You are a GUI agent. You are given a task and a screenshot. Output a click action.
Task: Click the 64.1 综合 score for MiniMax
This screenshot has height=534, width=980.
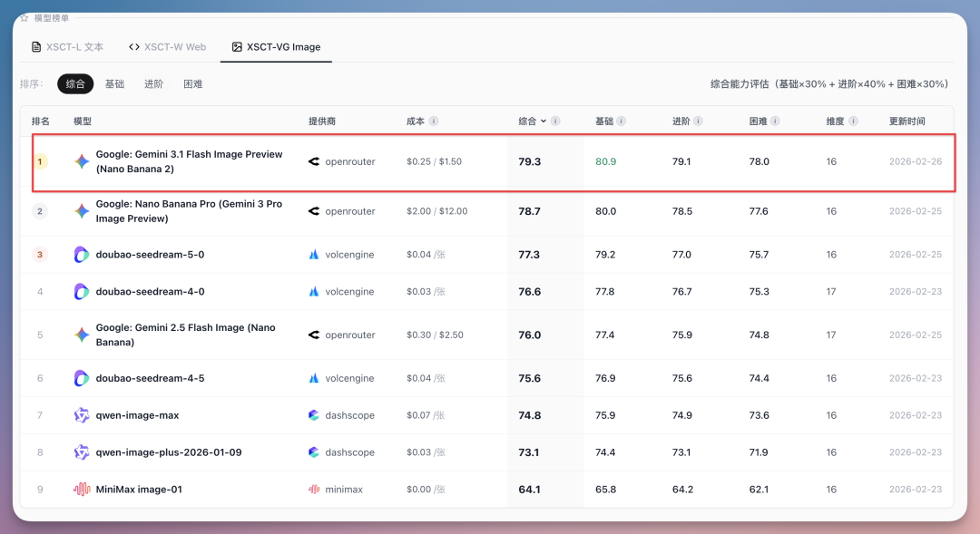click(x=529, y=489)
